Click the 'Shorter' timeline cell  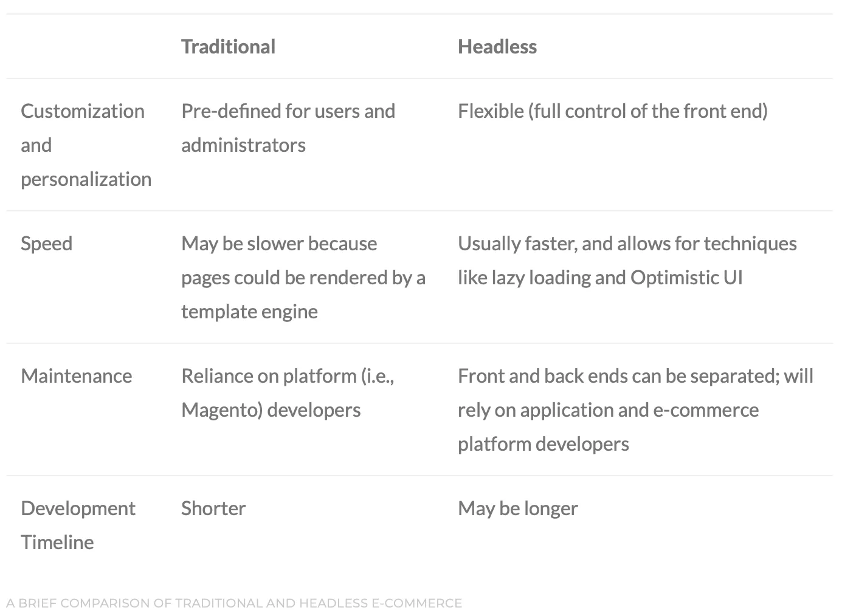pos(213,508)
